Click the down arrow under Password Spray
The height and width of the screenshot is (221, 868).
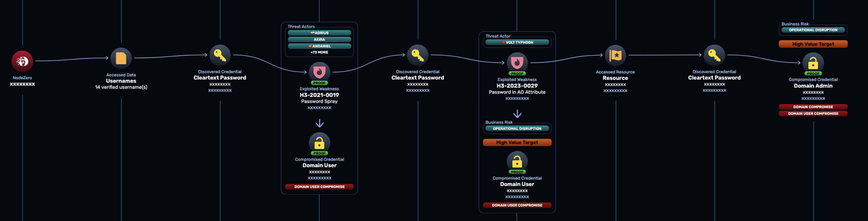319,123
